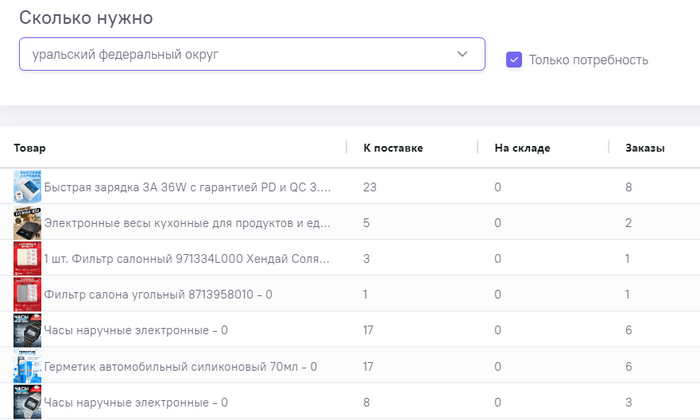700x420 pixels.
Task: Open thumbnail image of Быстрая зарядка product
Action: point(27,187)
